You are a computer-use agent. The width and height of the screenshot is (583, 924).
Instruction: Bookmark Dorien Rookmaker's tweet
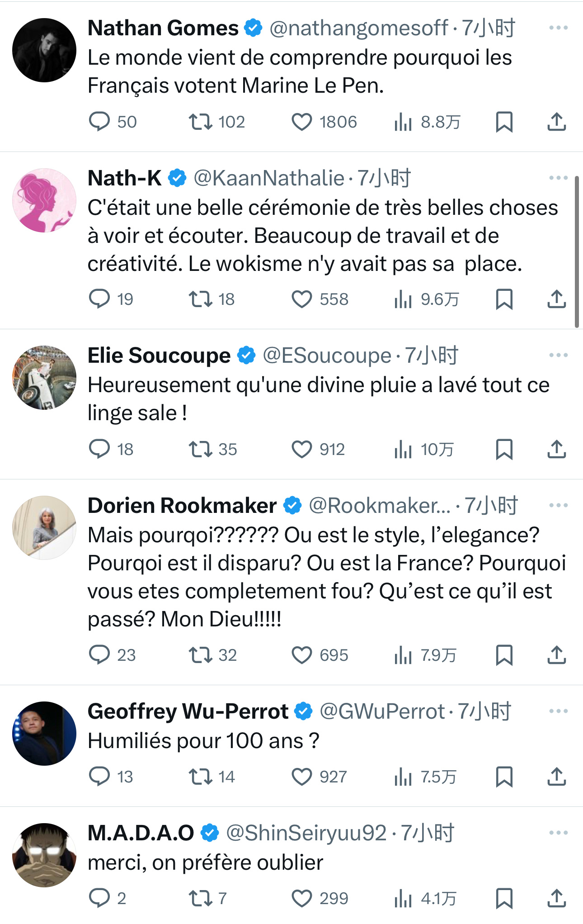[x=504, y=655]
